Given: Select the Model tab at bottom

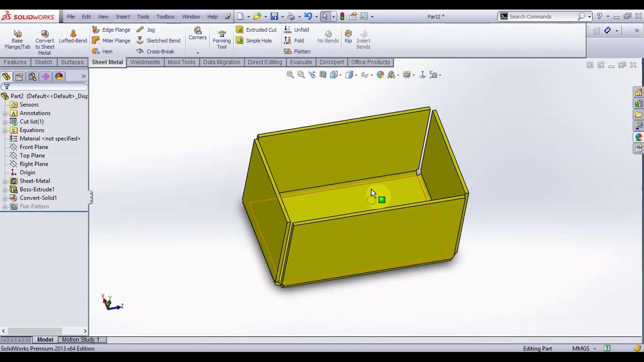Looking at the screenshot, I should click(45, 340).
